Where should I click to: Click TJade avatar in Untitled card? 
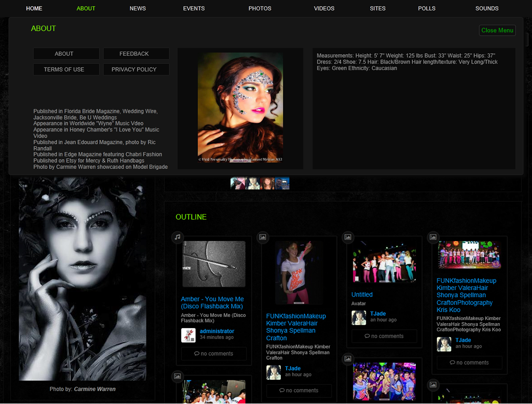coord(359,318)
